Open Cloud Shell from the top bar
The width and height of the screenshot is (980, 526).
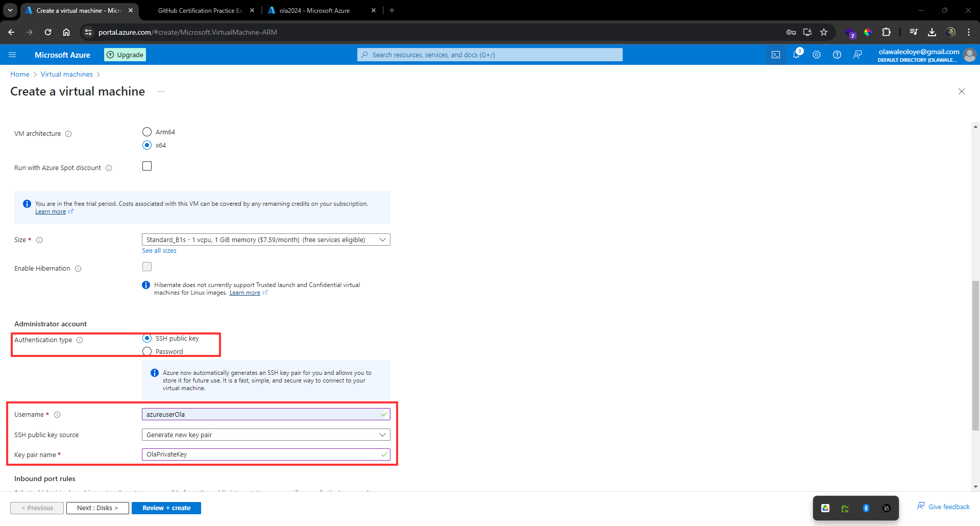pos(776,55)
